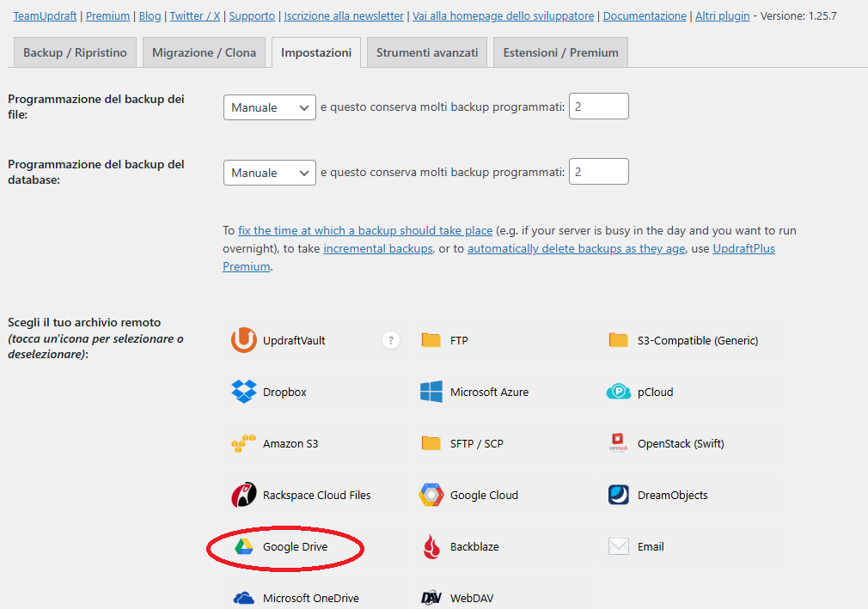Viewport: 868px width, 609px height.
Task: Pick the Backblaze flame icon
Action: click(431, 546)
